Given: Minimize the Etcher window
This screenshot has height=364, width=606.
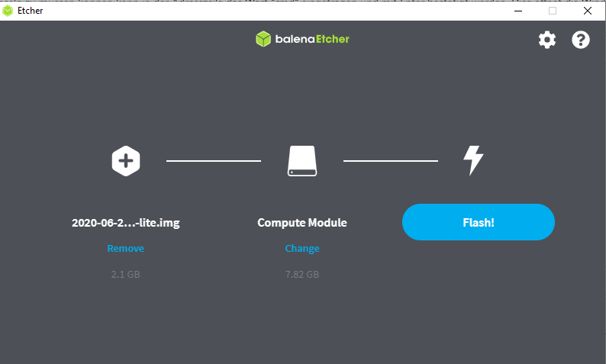Looking at the screenshot, I should coord(518,11).
